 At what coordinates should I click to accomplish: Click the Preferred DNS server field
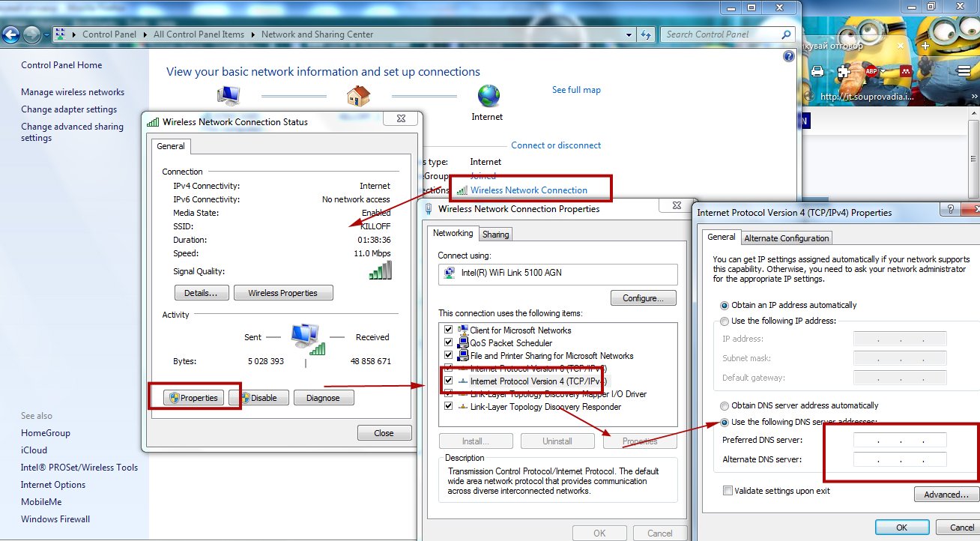900,441
